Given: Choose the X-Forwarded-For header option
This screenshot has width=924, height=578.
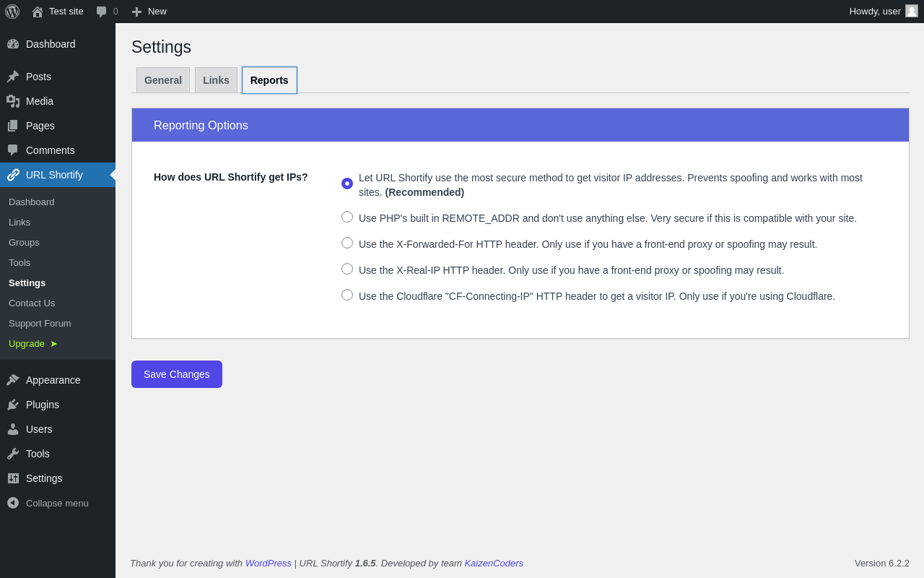Looking at the screenshot, I should [x=347, y=243].
